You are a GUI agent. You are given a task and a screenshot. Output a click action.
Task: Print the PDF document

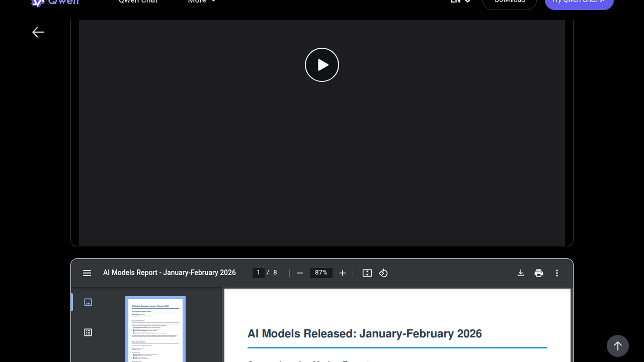[x=538, y=273]
